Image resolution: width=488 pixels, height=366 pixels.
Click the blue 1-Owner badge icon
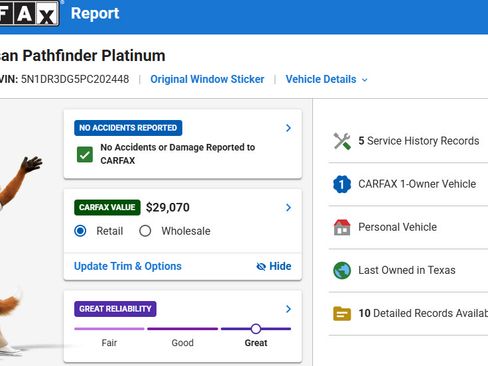click(342, 184)
